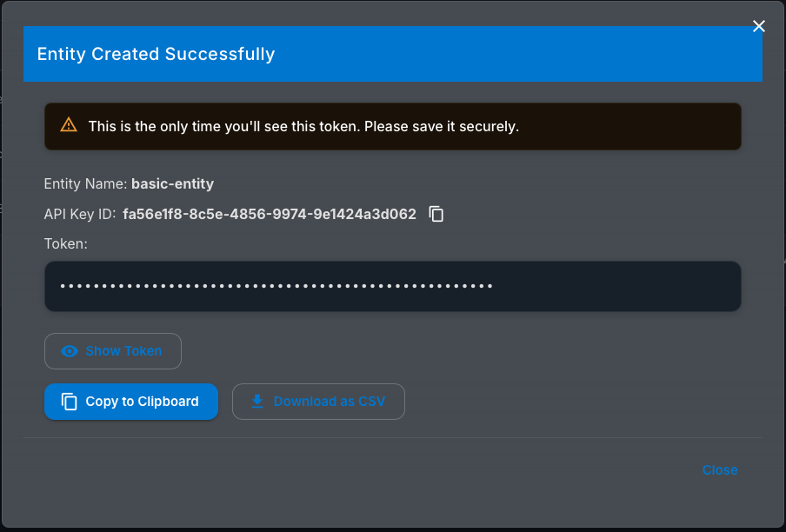The width and height of the screenshot is (786, 532).
Task: Click the X icon to dismiss the dialog
Action: click(758, 26)
